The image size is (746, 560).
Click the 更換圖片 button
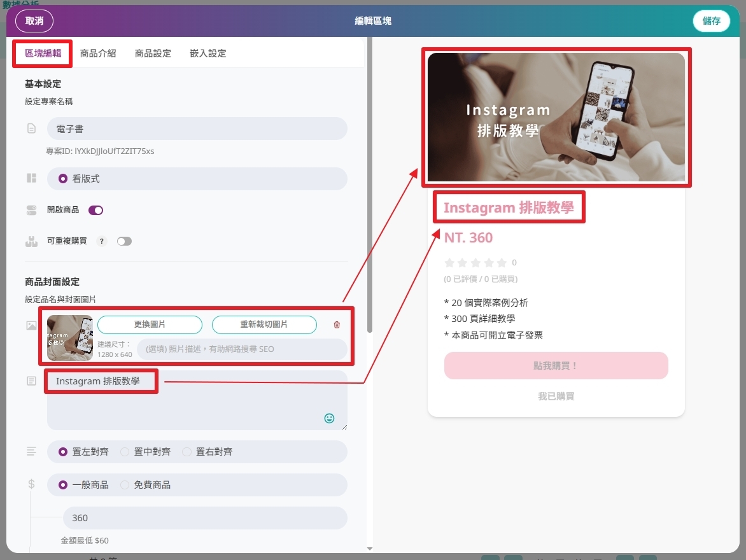coord(150,325)
